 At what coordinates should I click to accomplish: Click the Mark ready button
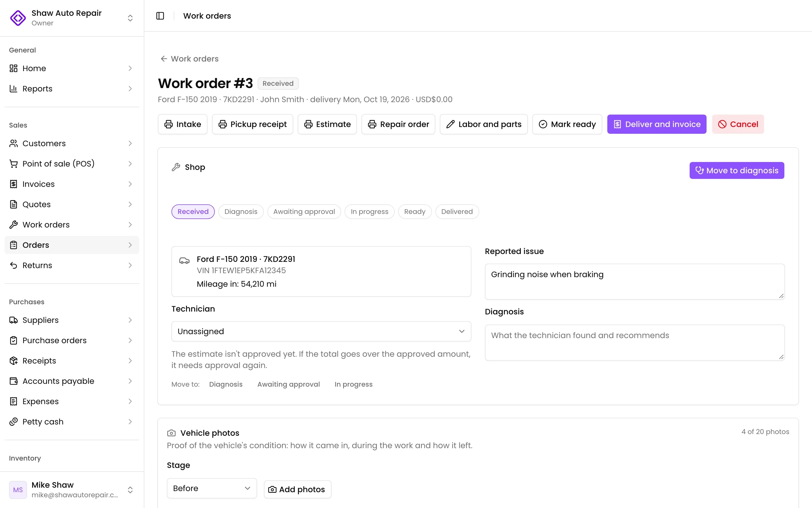point(567,124)
